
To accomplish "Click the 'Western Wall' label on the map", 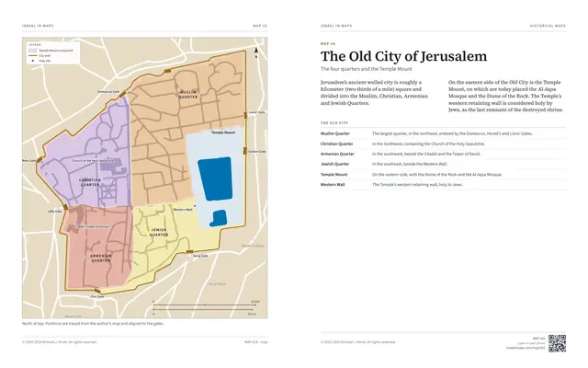I will pos(183,210).
